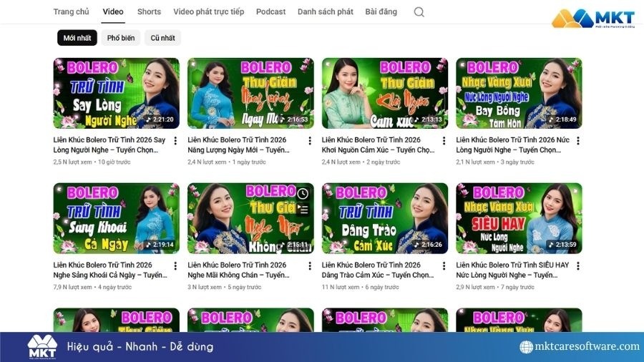644x362 pixels.
Task: Open more options for Nghe Mãi Không Chán video
Action: coord(310,266)
